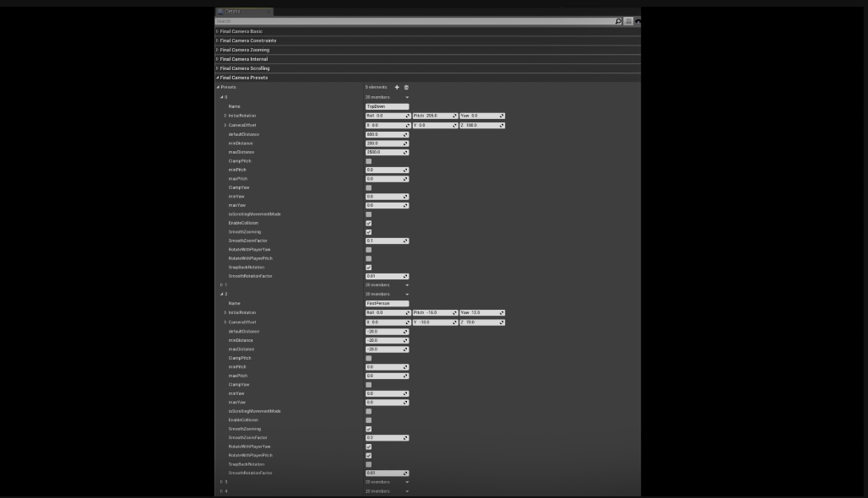Expand preset element 4
This screenshot has width=868, height=498.
coord(222,491)
